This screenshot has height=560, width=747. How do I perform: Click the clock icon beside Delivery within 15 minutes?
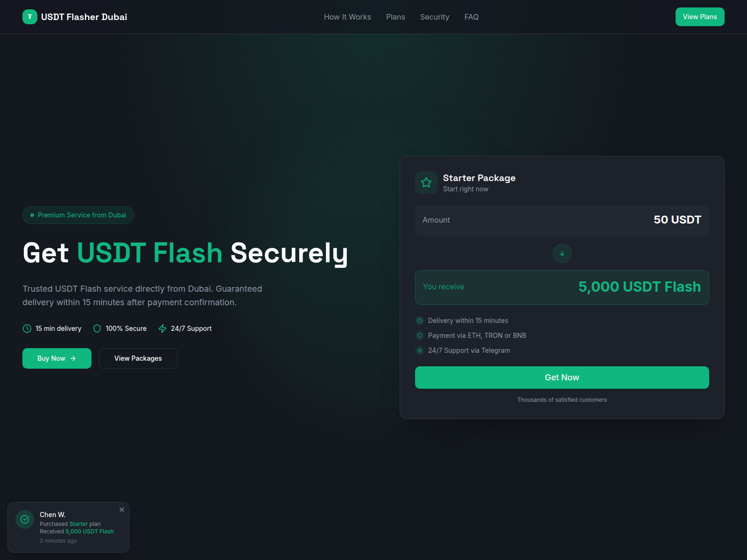point(420,321)
